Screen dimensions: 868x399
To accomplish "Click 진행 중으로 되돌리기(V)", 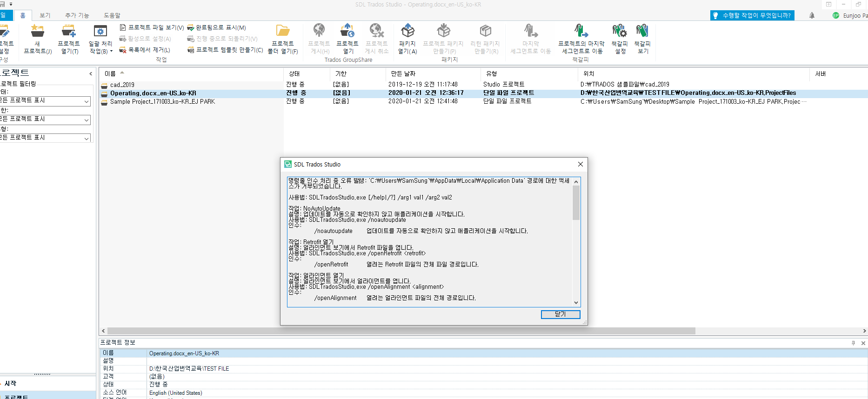I will pyautogui.click(x=222, y=39).
